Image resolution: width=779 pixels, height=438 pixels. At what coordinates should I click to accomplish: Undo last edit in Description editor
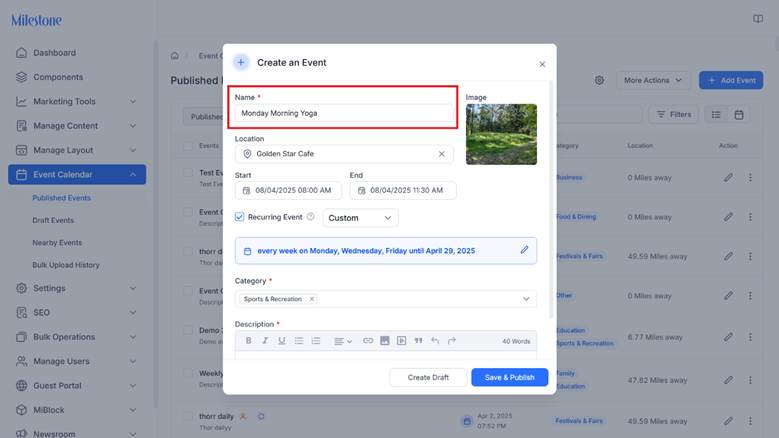[435, 341]
